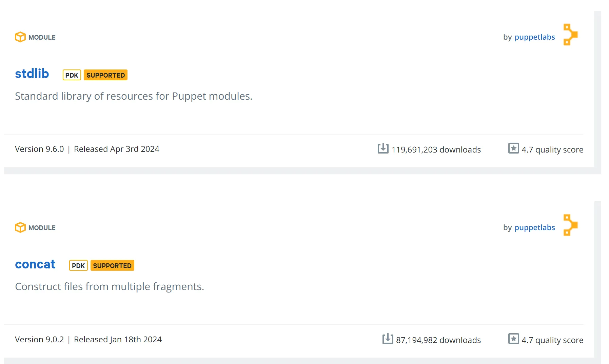Image resolution: width=609 pixels, height=364 pixels.
Task: Click the concat module cube icon
Action: 20,227
